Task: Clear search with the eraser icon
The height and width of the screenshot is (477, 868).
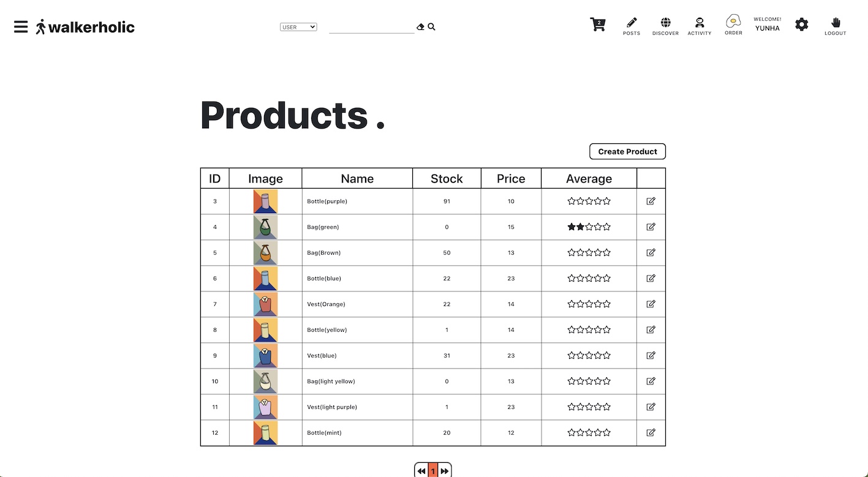Action: click(420, 27)
